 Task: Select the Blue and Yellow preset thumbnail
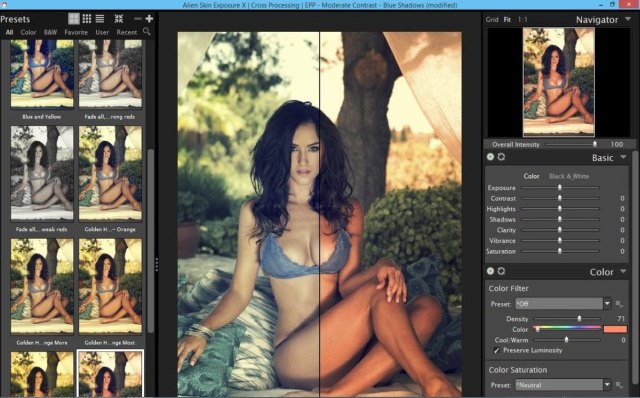[42, 73]
